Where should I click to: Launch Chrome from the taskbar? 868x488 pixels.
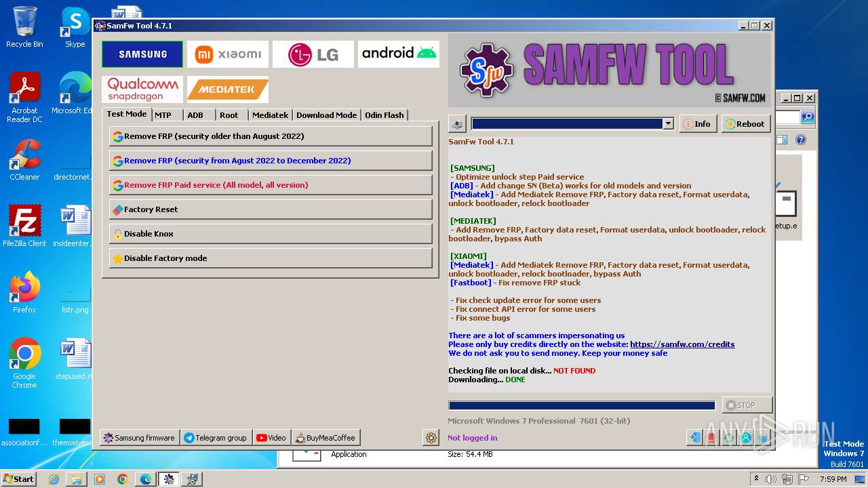pyautogui.click(x=123, y=479)
